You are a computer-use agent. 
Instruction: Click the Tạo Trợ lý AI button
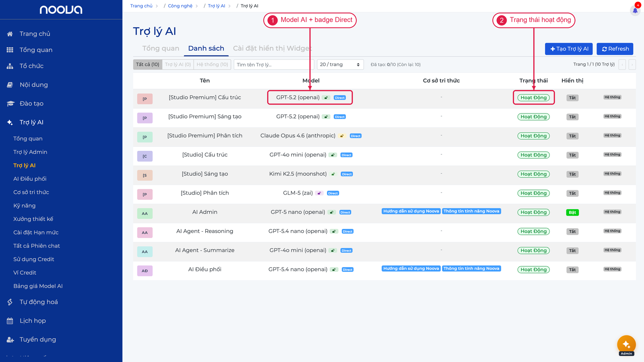point(569,49)
